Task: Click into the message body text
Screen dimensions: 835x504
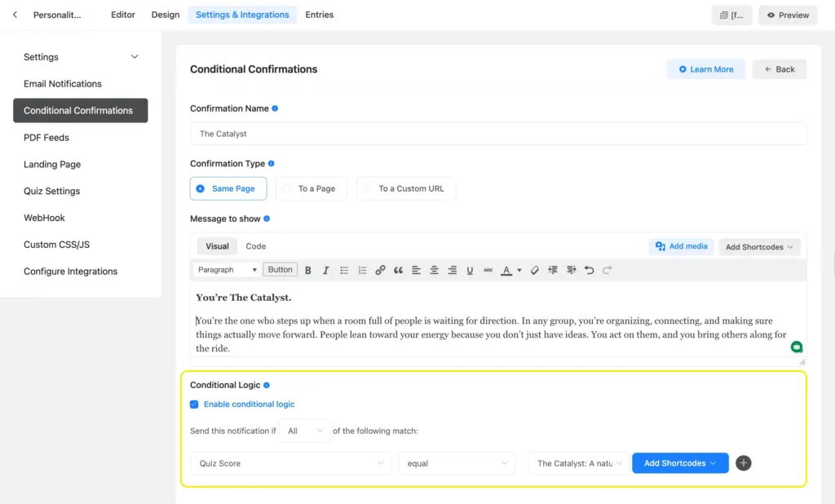Action: 491,334
